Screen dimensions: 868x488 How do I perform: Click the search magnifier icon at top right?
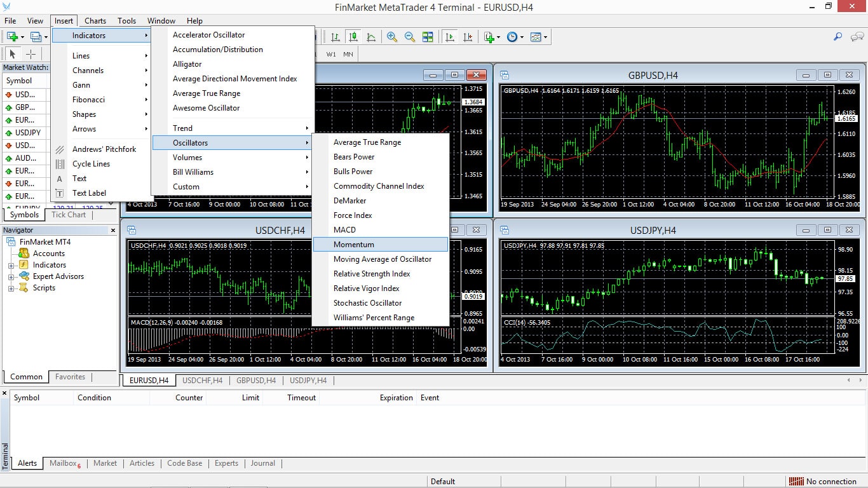point(838,37)
